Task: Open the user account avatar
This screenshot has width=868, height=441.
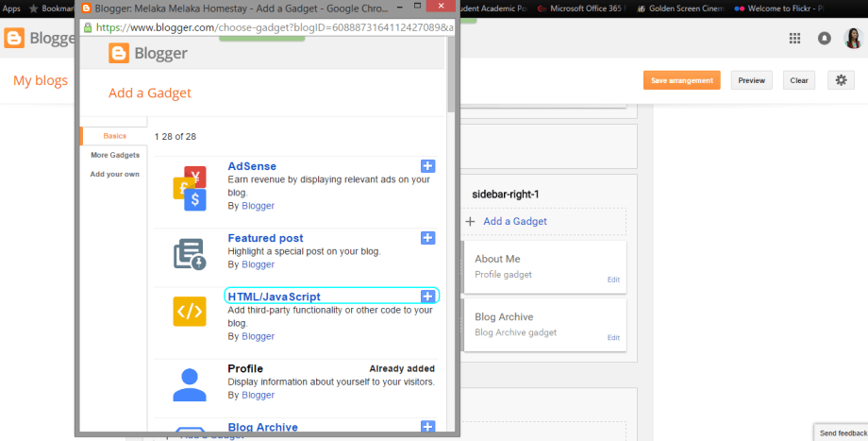Action: pyautogui.click(x=853, y=38)
